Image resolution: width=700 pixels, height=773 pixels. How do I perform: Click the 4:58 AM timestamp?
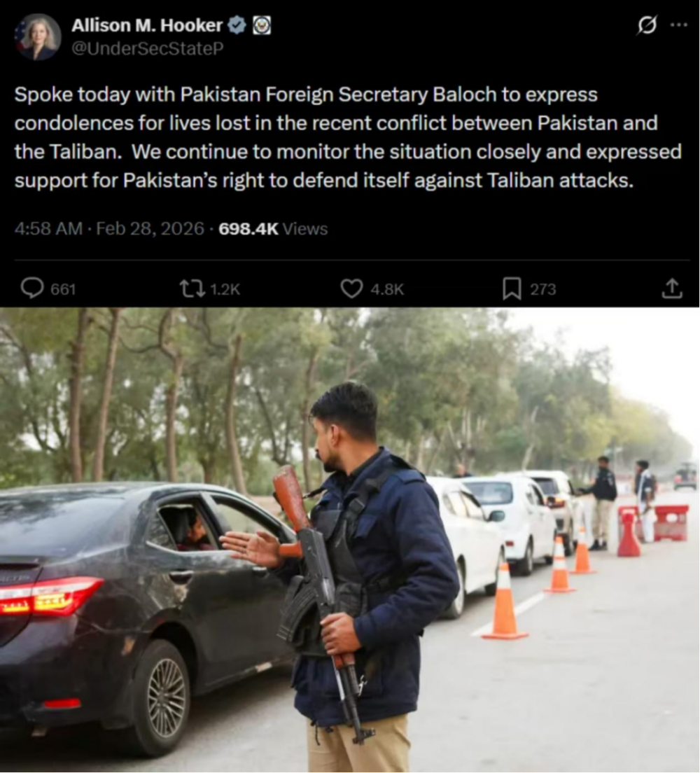click(48, 229)
